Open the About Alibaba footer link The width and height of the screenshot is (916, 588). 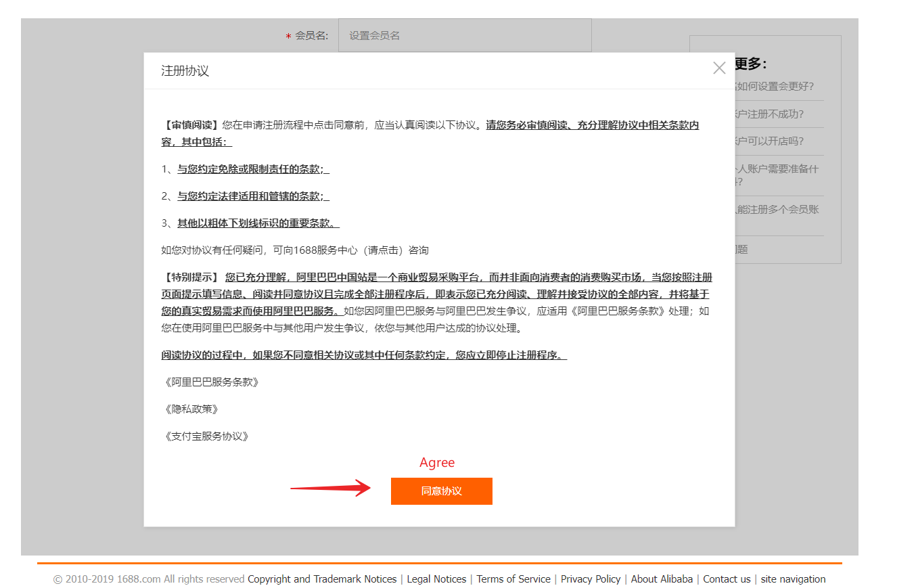pyautogui.click(x=662, y=579)
